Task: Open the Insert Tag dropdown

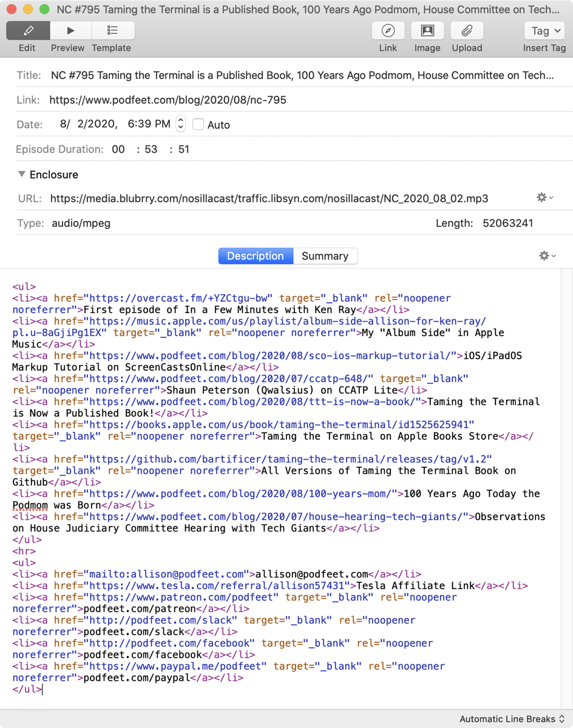Action: point(544,30)
